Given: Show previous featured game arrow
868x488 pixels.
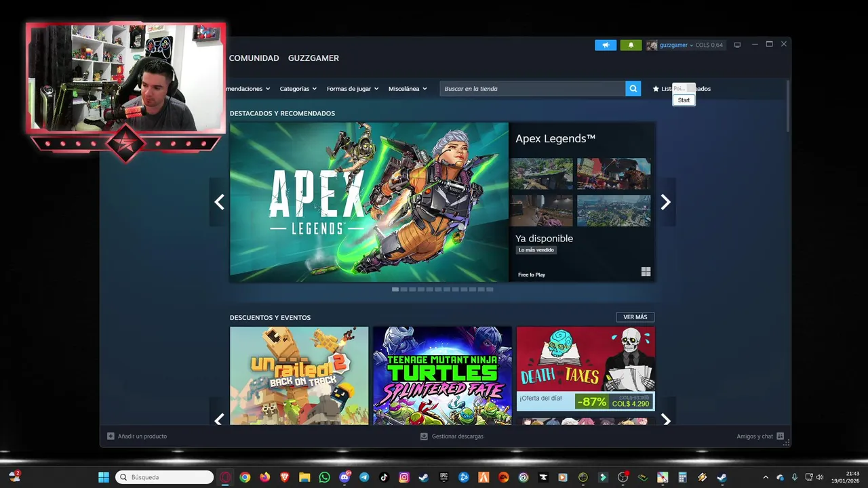Looking at the screenshot, I should tap(219, 202).
